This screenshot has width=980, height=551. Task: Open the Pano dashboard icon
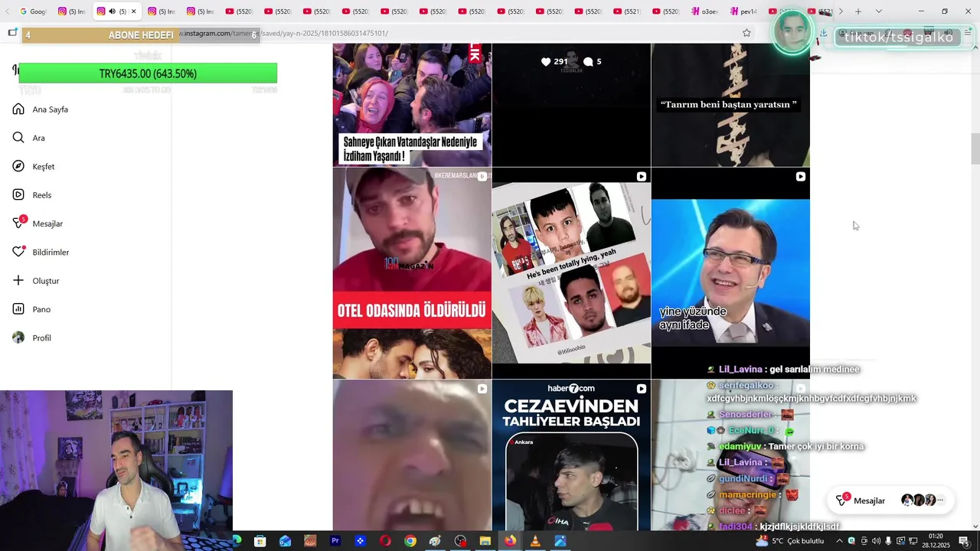click(x=18, y=309)
